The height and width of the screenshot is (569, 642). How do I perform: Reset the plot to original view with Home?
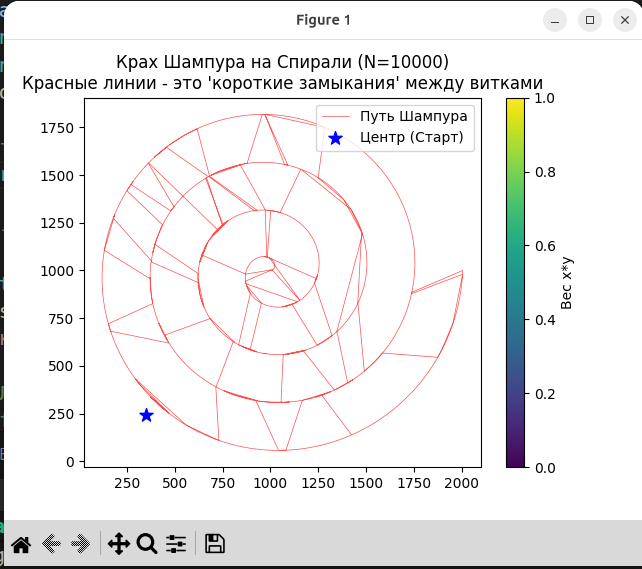pyautogui.click(x=21, y=544)
